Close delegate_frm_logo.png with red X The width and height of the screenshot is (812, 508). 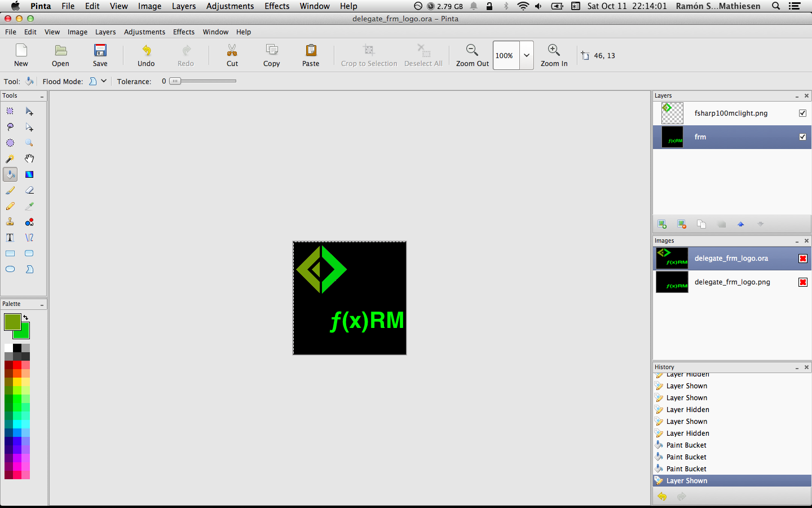pos(803,282)
